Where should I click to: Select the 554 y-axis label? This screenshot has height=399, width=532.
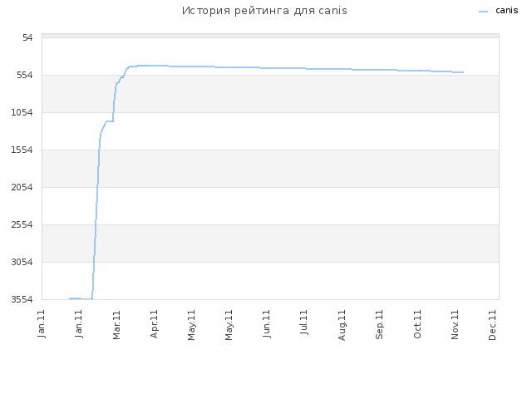coord(25,75)
